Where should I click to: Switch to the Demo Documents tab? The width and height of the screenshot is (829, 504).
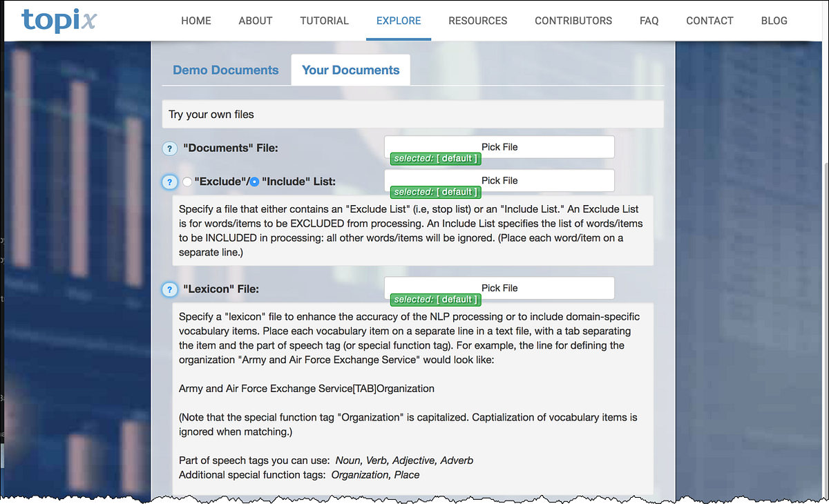pos(225,70)
